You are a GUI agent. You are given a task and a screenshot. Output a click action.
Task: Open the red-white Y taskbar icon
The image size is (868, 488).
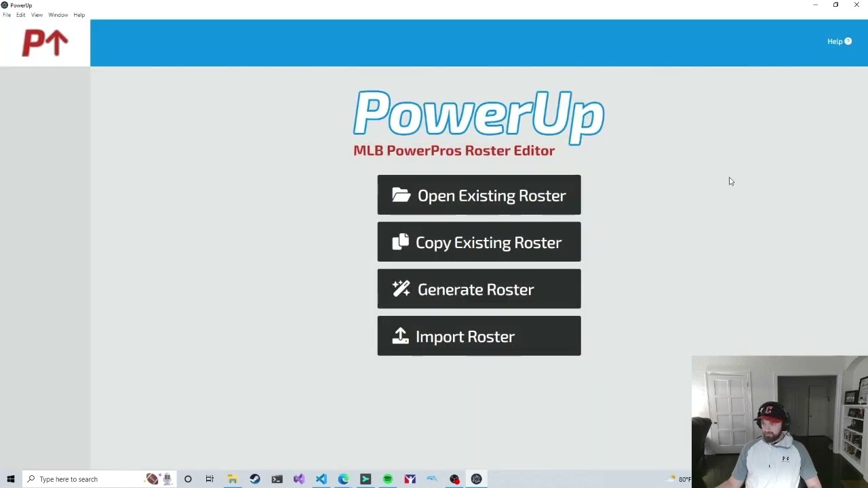tap(410, 479)
